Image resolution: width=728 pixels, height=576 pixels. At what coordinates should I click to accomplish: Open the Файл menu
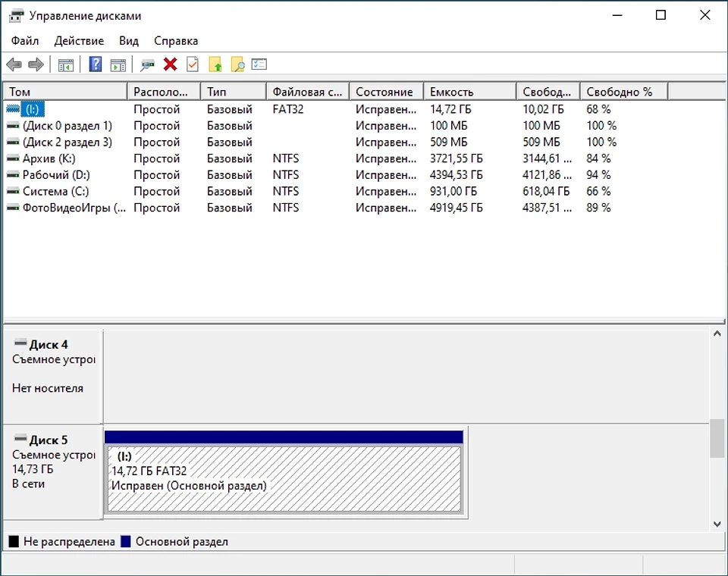(25, 41)
